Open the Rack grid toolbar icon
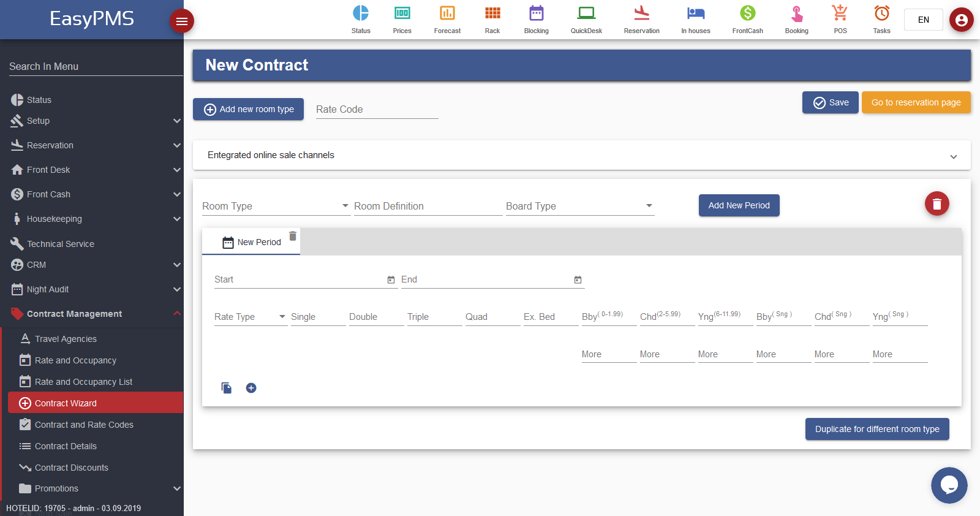Screen dimensions: 980x516 click(492, 13)
